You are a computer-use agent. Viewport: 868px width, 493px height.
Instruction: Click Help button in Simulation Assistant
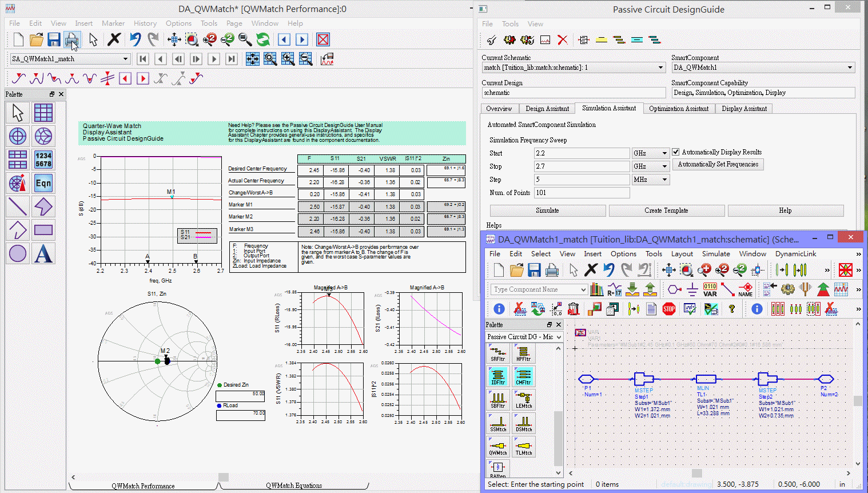tap(785, 210)
